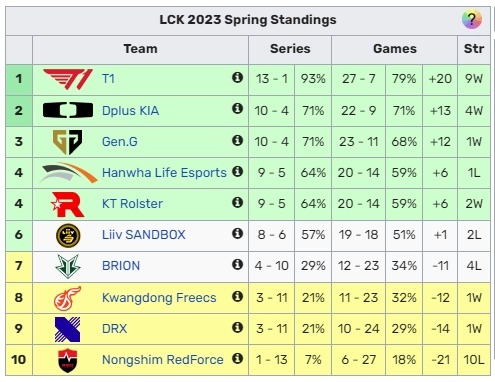Open the BRION info icon
This screenshot has width=495, height=382.
(x=237, y=264)
